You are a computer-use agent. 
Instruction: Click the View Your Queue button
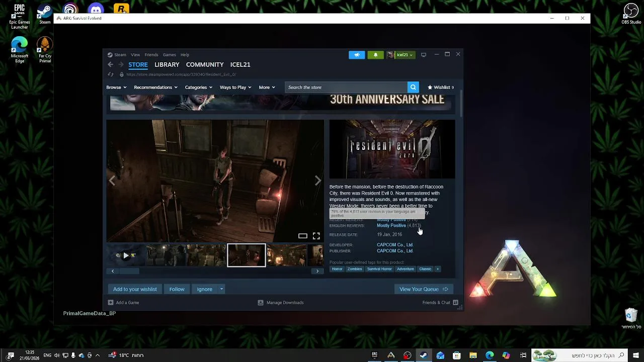click(424, 289)
